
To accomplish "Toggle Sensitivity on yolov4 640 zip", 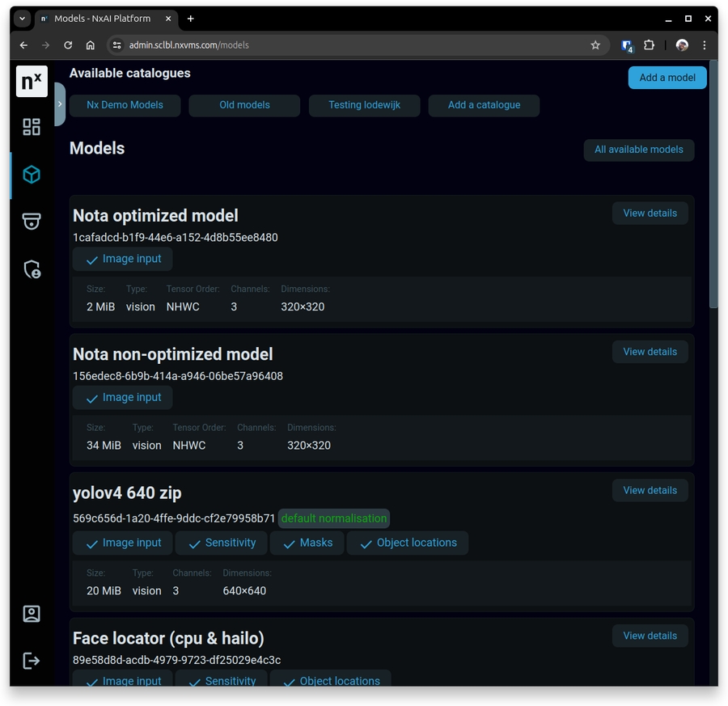I will [221, 543].
